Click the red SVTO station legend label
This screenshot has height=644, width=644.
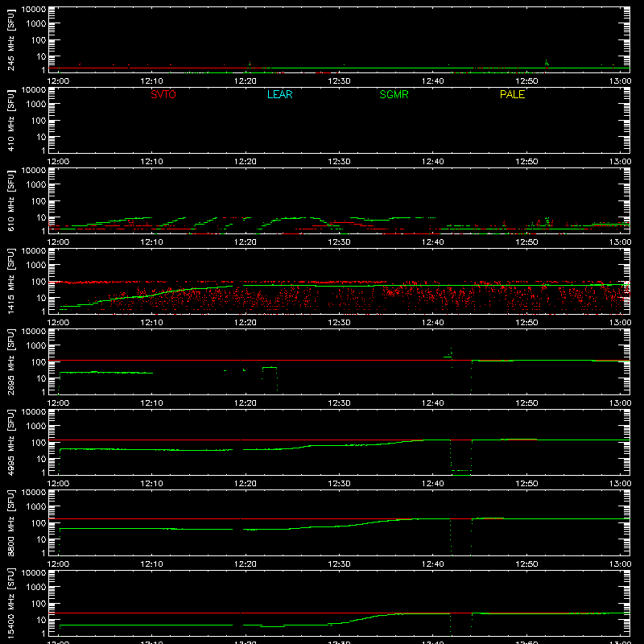click(x=163, y=94)
